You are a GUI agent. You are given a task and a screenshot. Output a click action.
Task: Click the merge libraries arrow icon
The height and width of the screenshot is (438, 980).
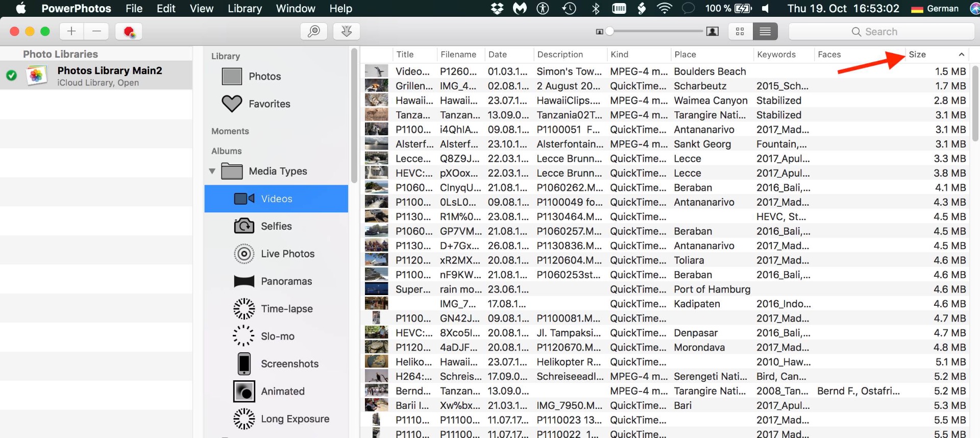[x=347, y=31]
